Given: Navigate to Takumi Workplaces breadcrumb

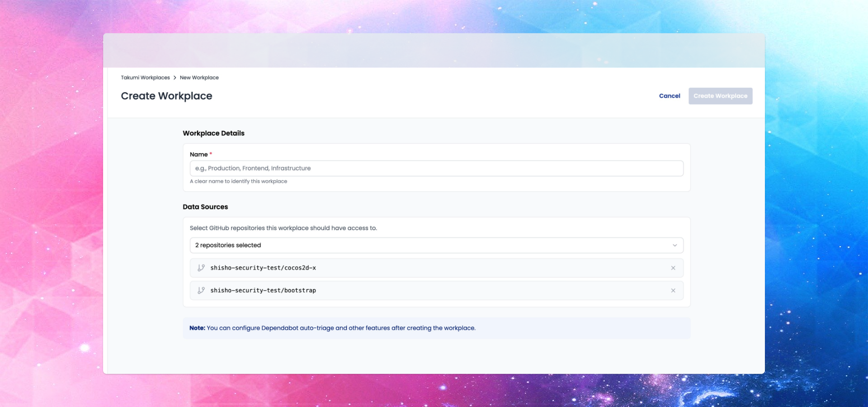Looking at the screenshot, I should point(145,77).
